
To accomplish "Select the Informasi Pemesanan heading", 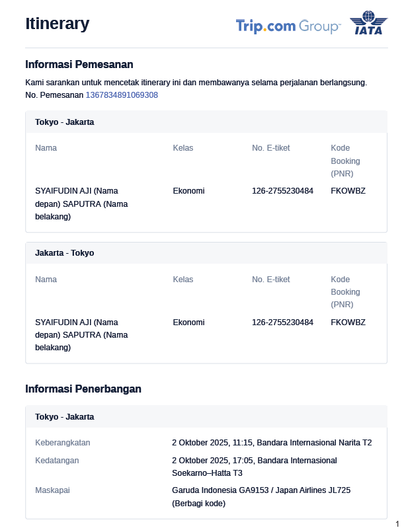I will click(x=79, y=65).
